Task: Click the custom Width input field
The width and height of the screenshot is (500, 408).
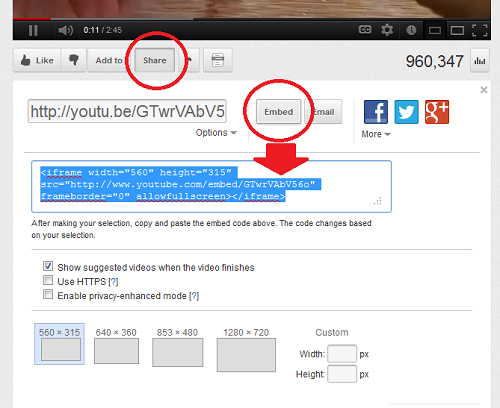Action: pos(342,354)
